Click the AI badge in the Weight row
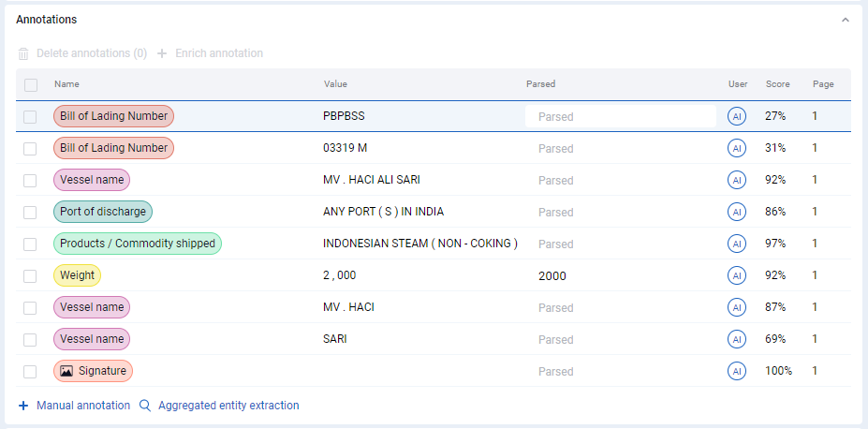 (x=736, y=275)
